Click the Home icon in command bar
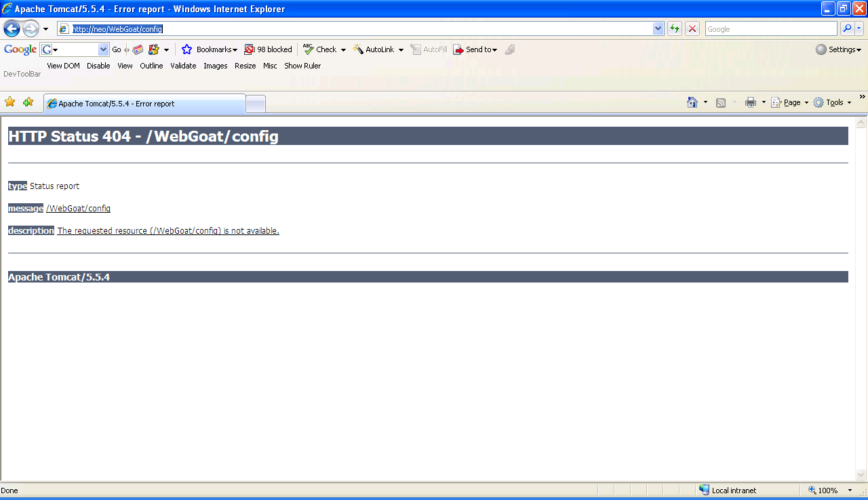 [692, 102]
